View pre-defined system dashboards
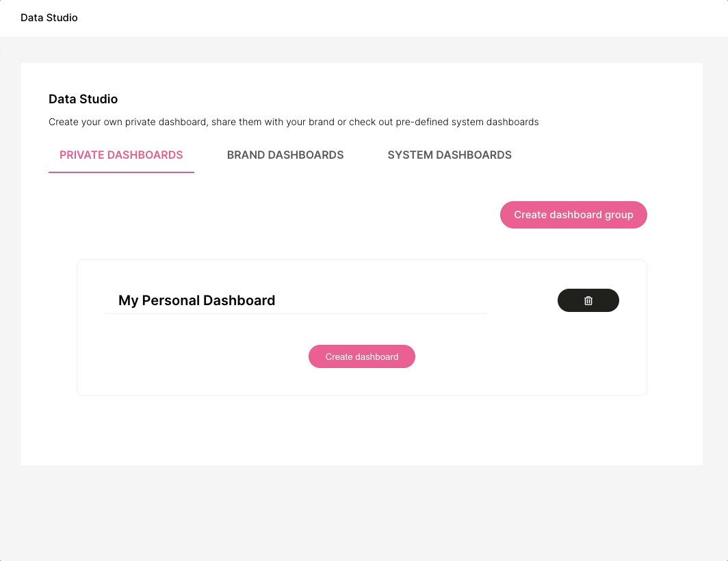 click(450, 155)
